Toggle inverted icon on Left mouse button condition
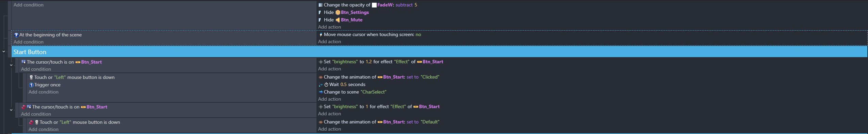The width and height of the screenshot is (868, 134). 31,122
